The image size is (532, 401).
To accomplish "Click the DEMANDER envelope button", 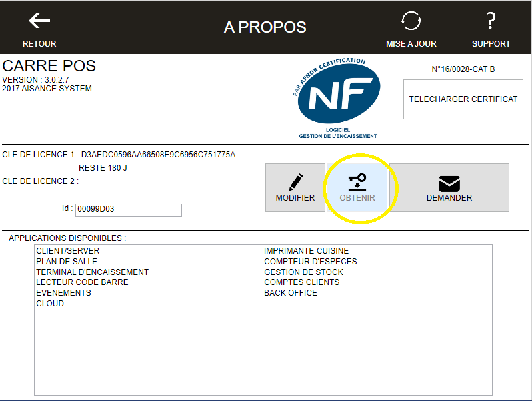I will 449,187.
